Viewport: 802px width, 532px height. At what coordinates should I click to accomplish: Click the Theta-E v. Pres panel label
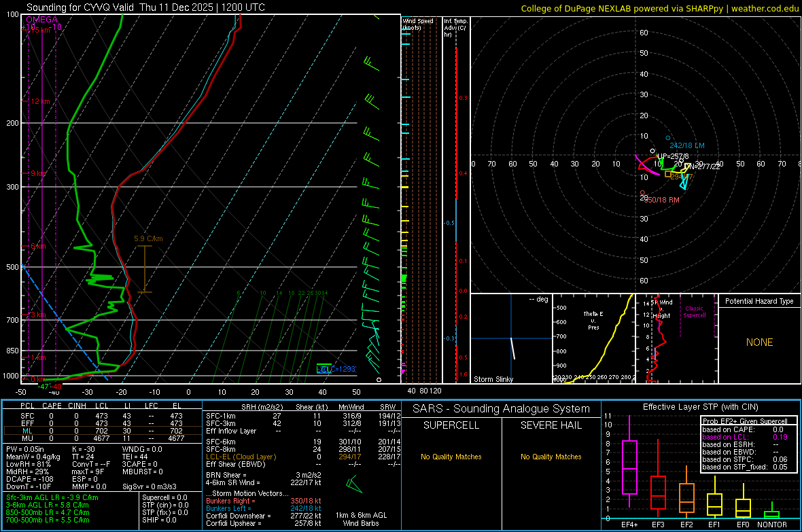click(x=593, y=320)
